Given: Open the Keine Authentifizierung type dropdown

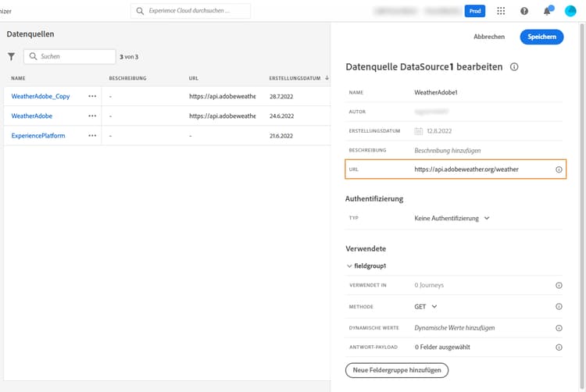Looking at the screenshot, I should (452, 219).
